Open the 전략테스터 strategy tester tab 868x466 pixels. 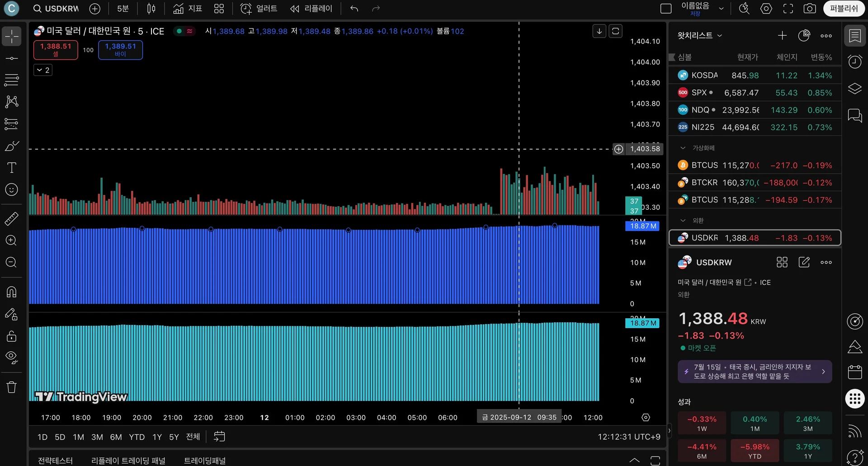pos(55,461)
